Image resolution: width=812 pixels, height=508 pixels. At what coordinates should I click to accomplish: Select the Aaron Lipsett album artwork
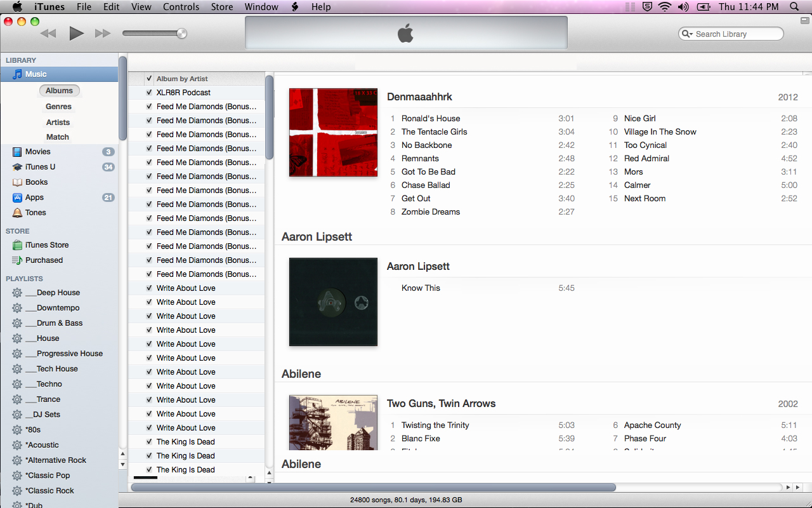point(333,302)
